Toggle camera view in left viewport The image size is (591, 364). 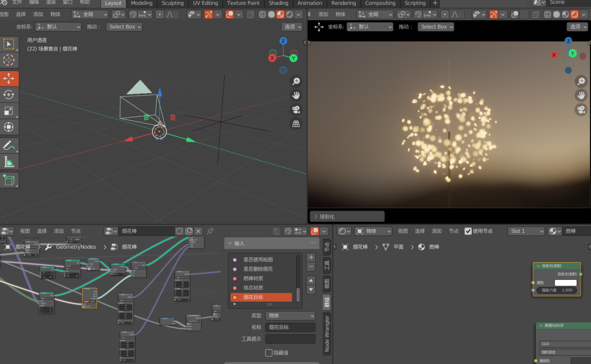click(296, 109)
